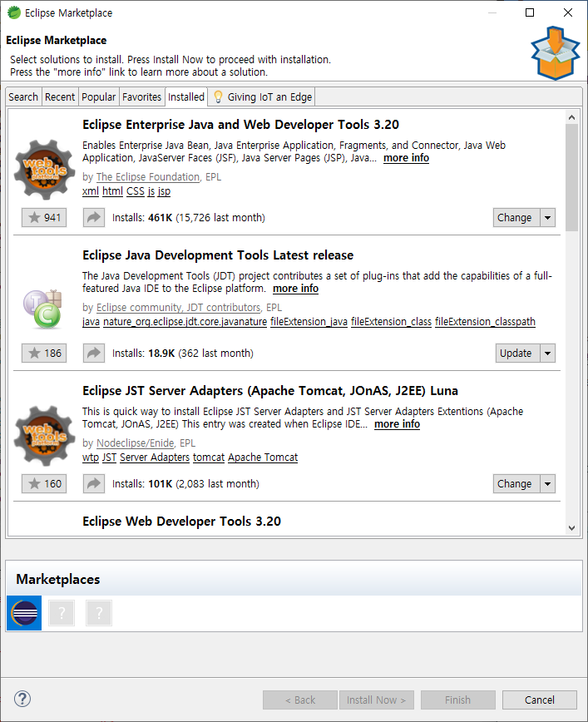The width and height of the screenshot is (588, 722).
Task: Switch to the Search tab
Action: pos(23,96)
